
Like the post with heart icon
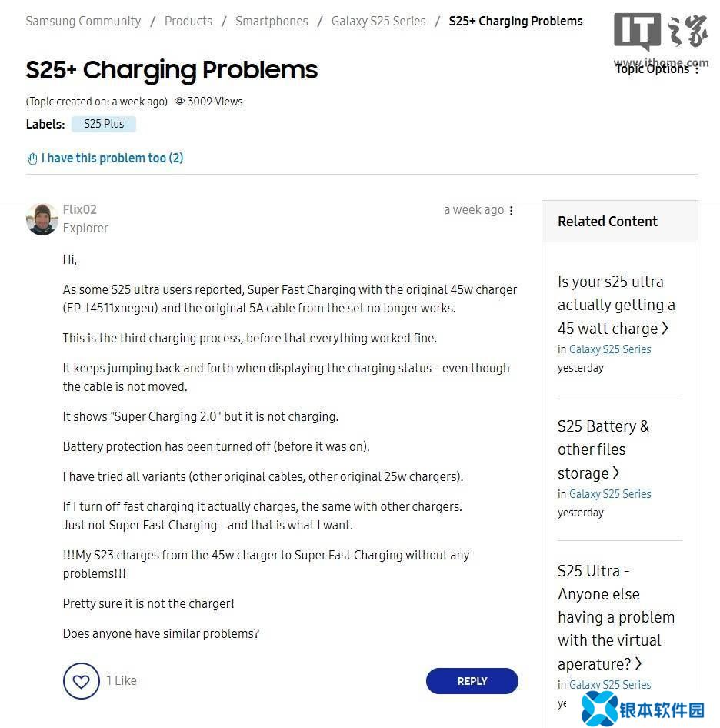[81, 681]
